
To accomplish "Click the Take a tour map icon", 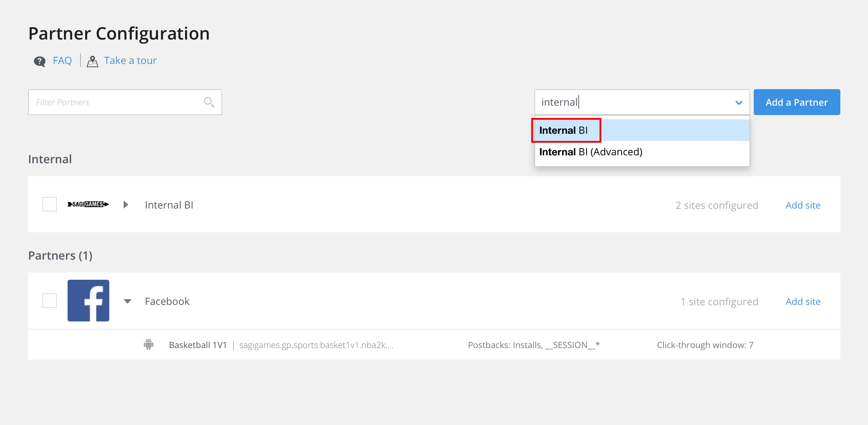I will pyautogui.click(x=92, y=61).
